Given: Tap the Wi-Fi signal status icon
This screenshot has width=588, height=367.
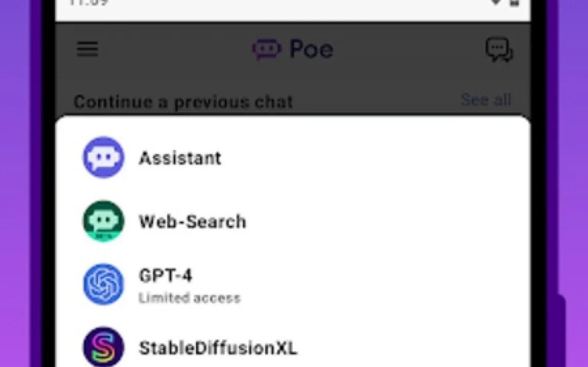Looking at the screenshot, I should [496, 3].
